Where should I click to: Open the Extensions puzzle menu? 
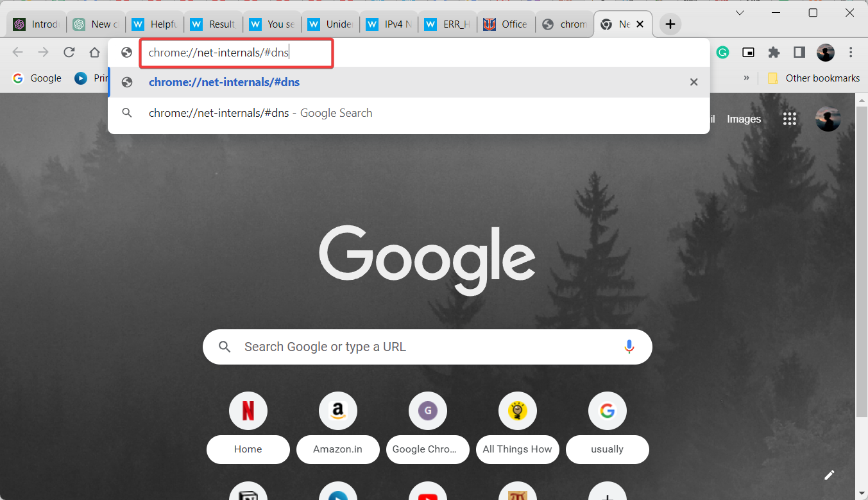tap(774, 53)
